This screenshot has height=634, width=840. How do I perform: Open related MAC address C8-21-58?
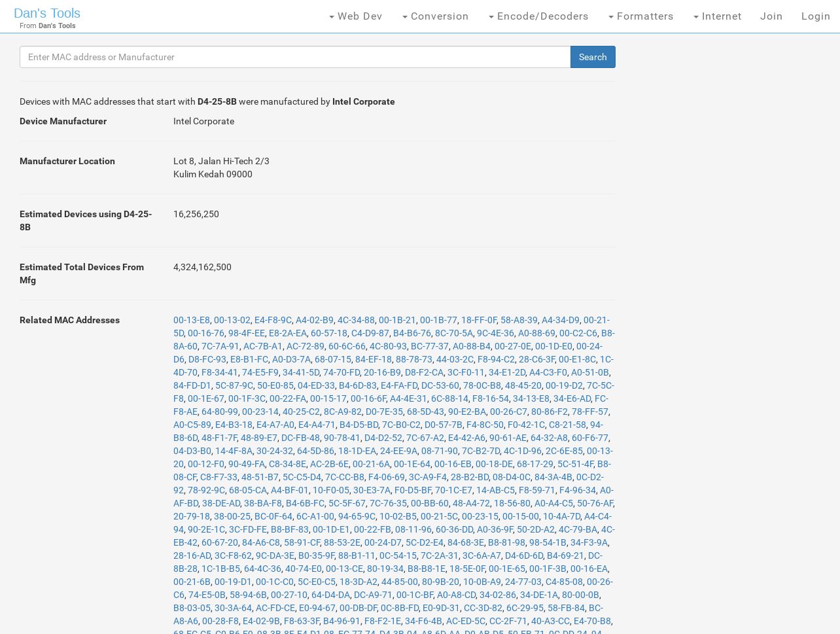[567, 425]
